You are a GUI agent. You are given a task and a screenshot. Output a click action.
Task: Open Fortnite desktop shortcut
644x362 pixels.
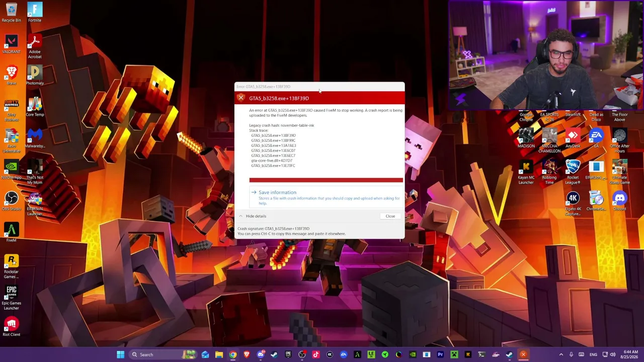(x=35, y=13)
